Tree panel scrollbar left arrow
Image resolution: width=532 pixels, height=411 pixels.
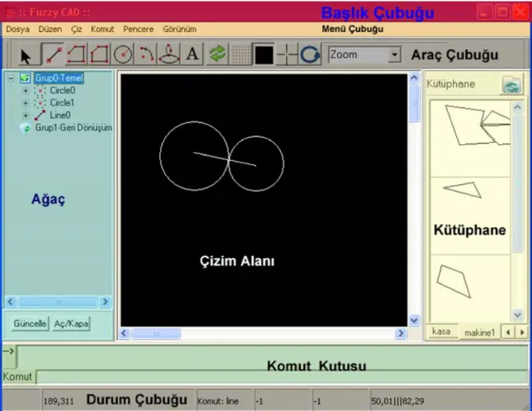(11, 301)
